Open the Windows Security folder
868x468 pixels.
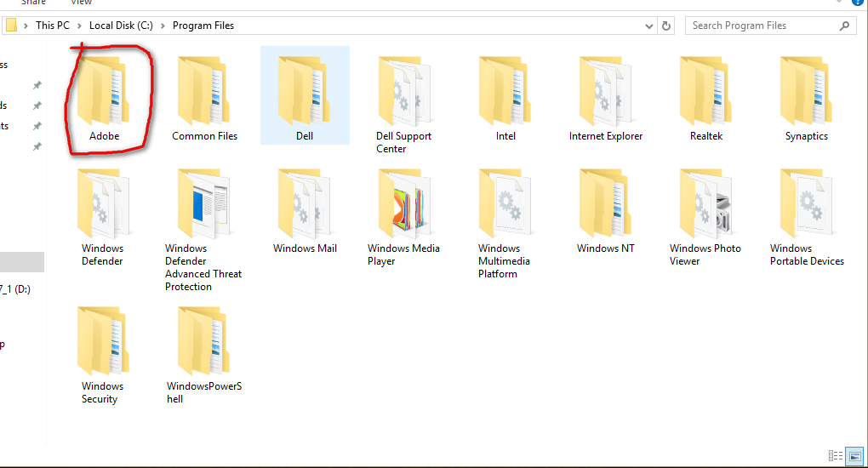104,341
